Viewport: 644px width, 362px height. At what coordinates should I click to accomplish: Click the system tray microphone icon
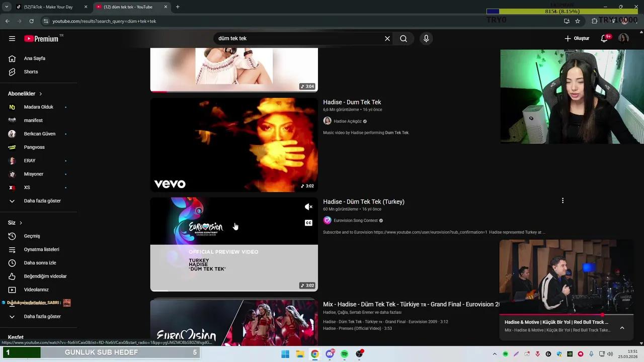(591, 354)
